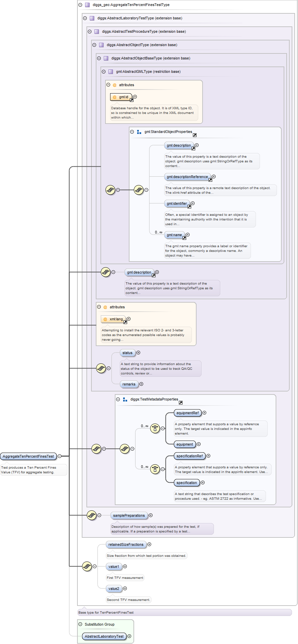298x644 pixels.
Task: Collapse the Substitution Group box
Action: 80,624
